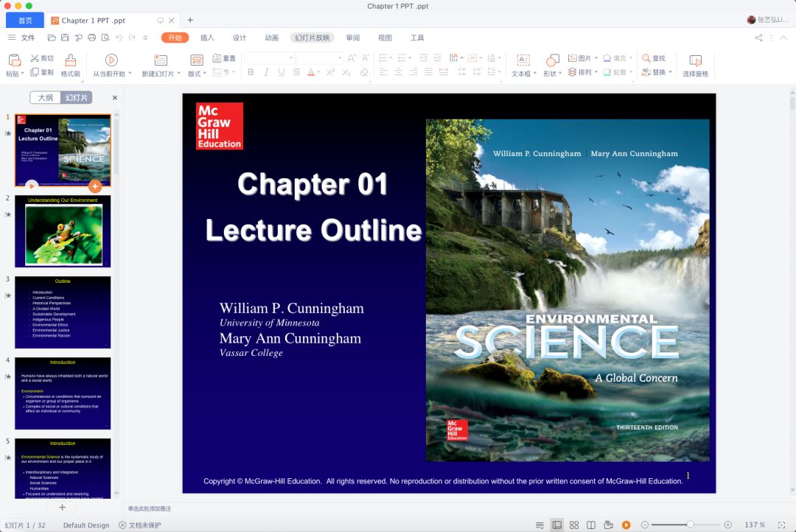Screen dimensions: 796x532
Task: Click the zoom slider handle
Action: click(x=690, y=525)
